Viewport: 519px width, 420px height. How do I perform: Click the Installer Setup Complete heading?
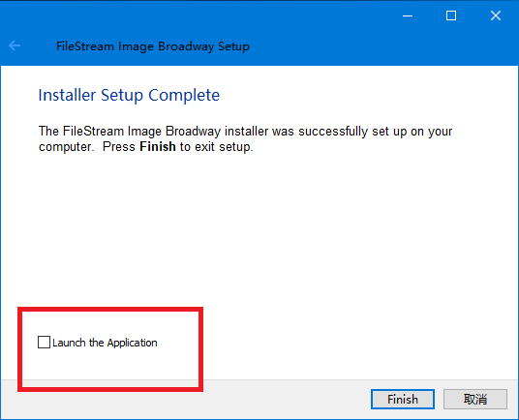coord(129,95)
